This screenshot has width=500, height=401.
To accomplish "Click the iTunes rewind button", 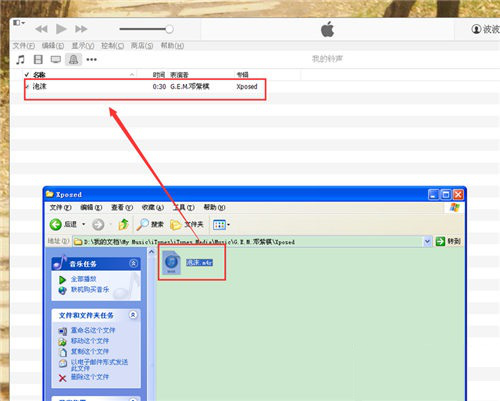I will tap(41, 29).
